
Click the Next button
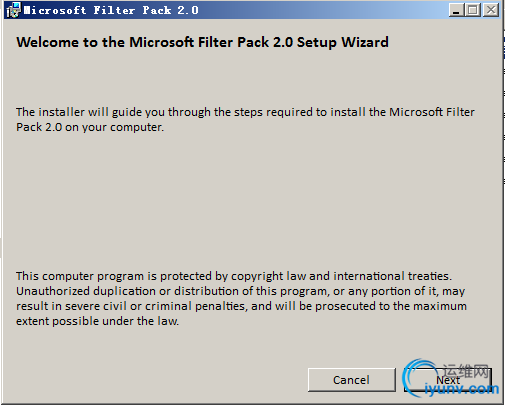(x=448, y=380)
